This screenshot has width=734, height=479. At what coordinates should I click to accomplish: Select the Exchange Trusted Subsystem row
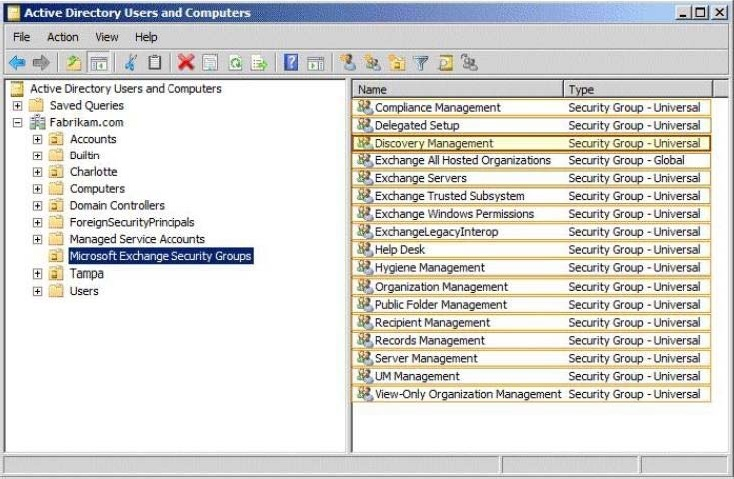coord(531,196)
